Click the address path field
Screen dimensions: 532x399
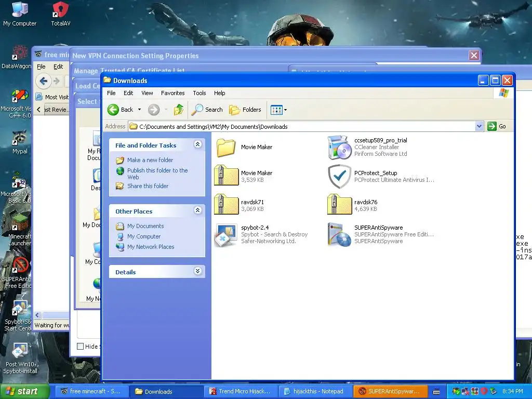[302, 127]
